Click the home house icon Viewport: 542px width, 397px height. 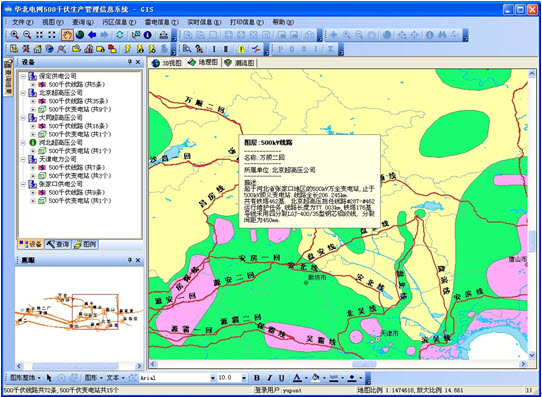tap(38, 49)
